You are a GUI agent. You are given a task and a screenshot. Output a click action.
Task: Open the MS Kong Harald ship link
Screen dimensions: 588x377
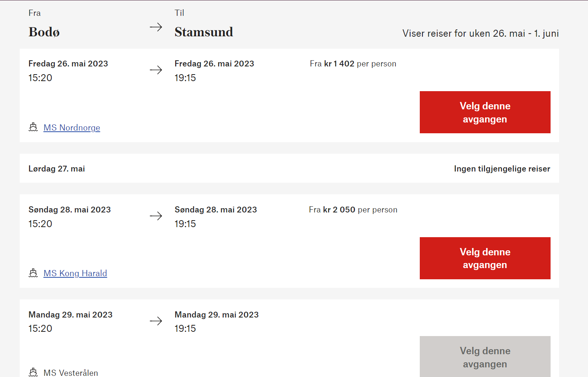tap(75, 273)
